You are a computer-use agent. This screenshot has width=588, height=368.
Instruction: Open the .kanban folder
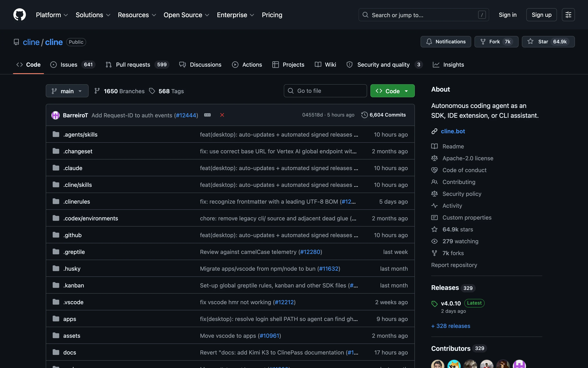74,285
